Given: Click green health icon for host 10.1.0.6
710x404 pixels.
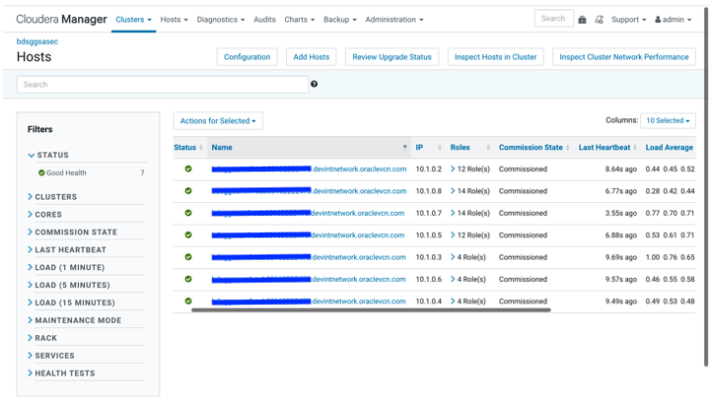Looking at the screenshot, I should click(x=188, y=279).
